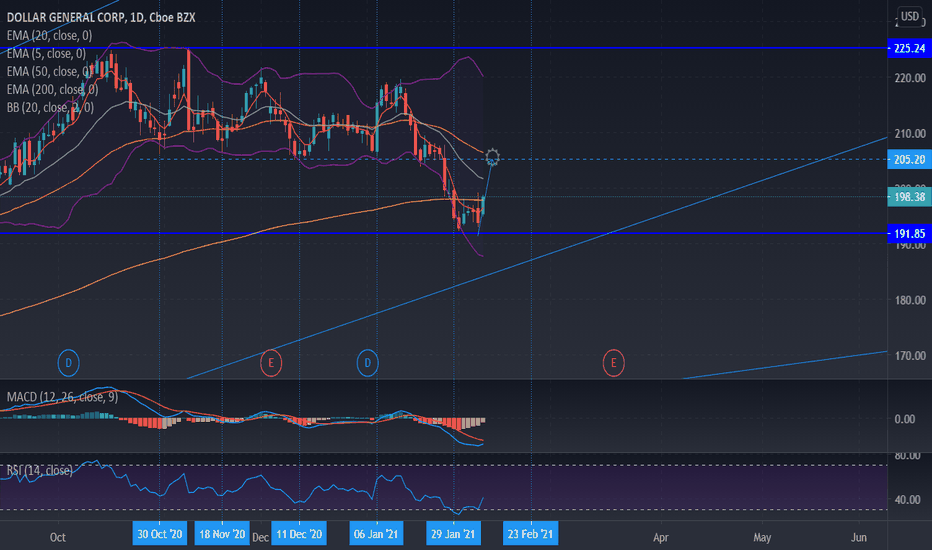Click the 210.00 price axis value
This screenshot has height=550, width=932.
[x=910, y=133]
